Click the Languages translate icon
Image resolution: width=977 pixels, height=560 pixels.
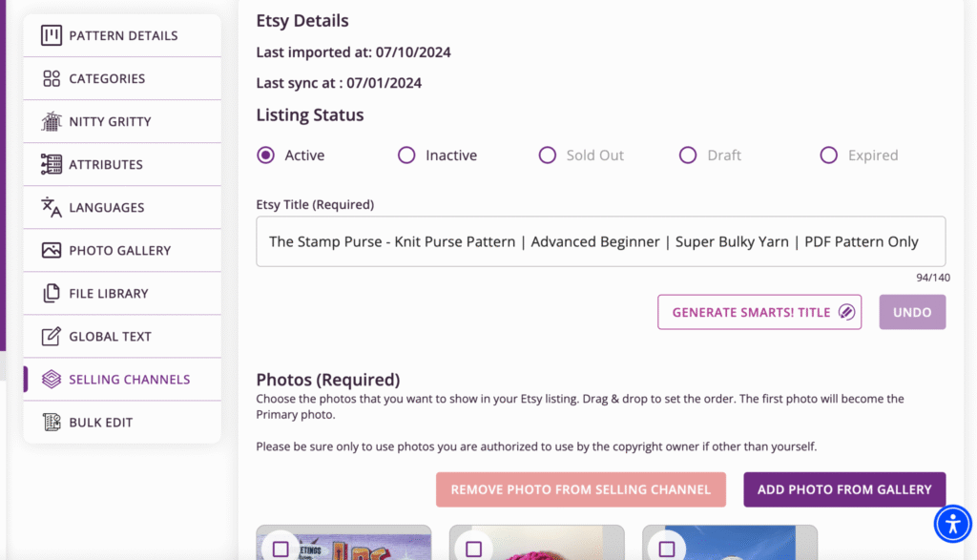click(x=52, y=208)
